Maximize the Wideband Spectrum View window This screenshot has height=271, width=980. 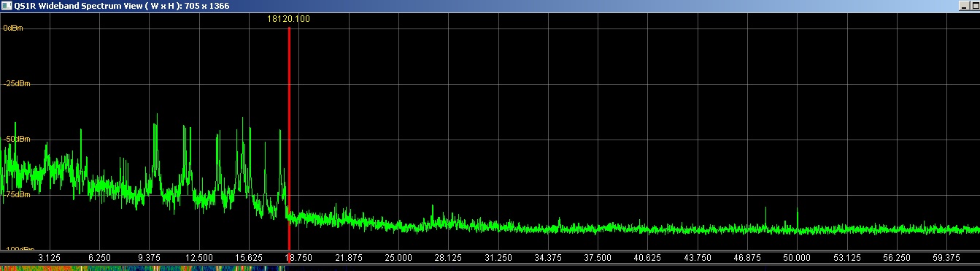pyautogui.click(x=975, y=6)
